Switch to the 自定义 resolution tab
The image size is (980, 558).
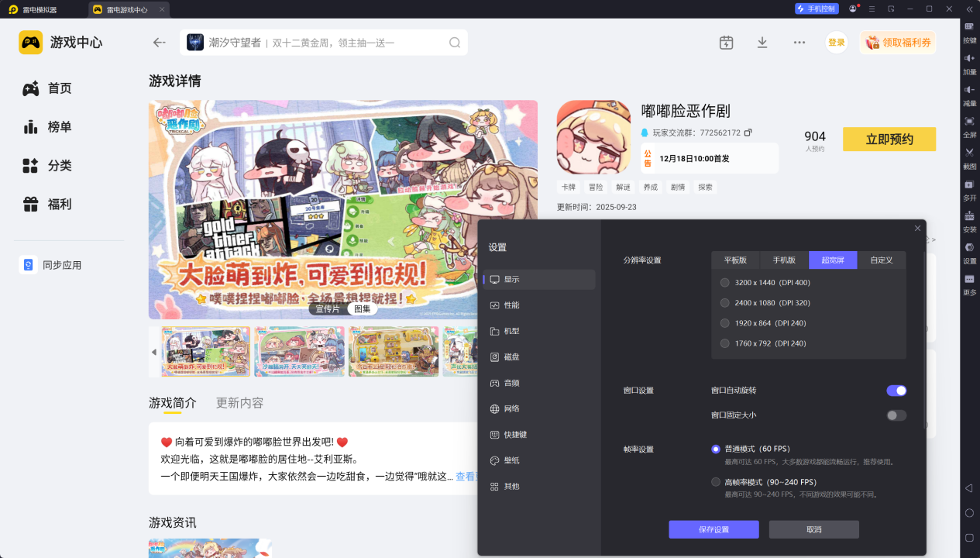pos(882,260)
